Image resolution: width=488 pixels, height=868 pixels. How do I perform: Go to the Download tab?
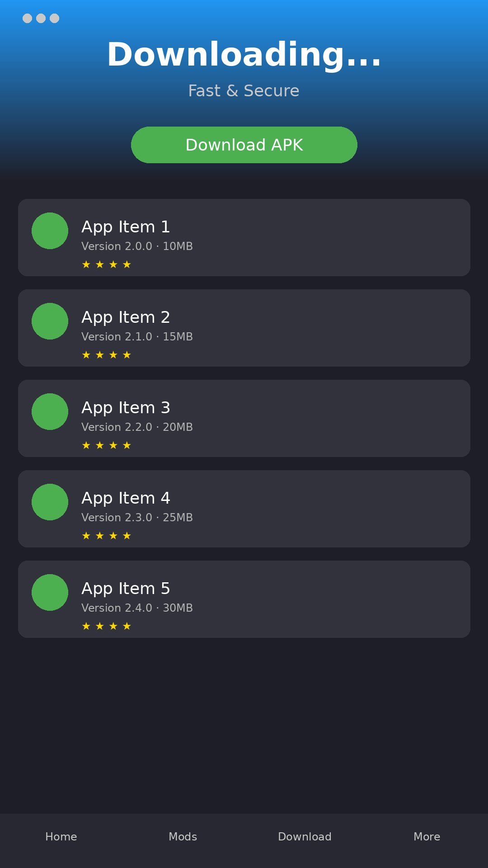point(305,836)
